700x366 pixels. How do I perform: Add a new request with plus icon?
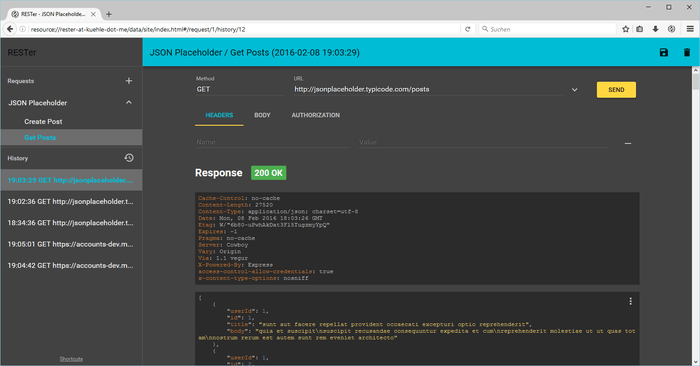pyautogui.click(x=129, y=81)
